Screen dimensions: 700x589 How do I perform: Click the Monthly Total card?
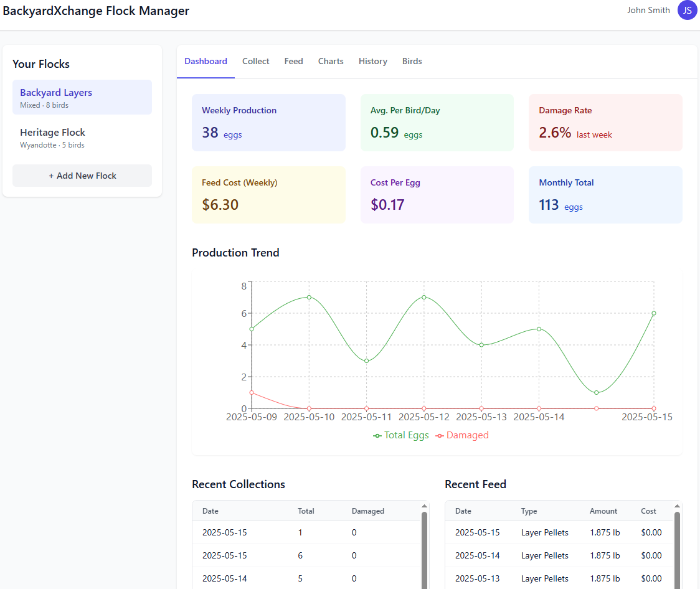click(605, 195)
